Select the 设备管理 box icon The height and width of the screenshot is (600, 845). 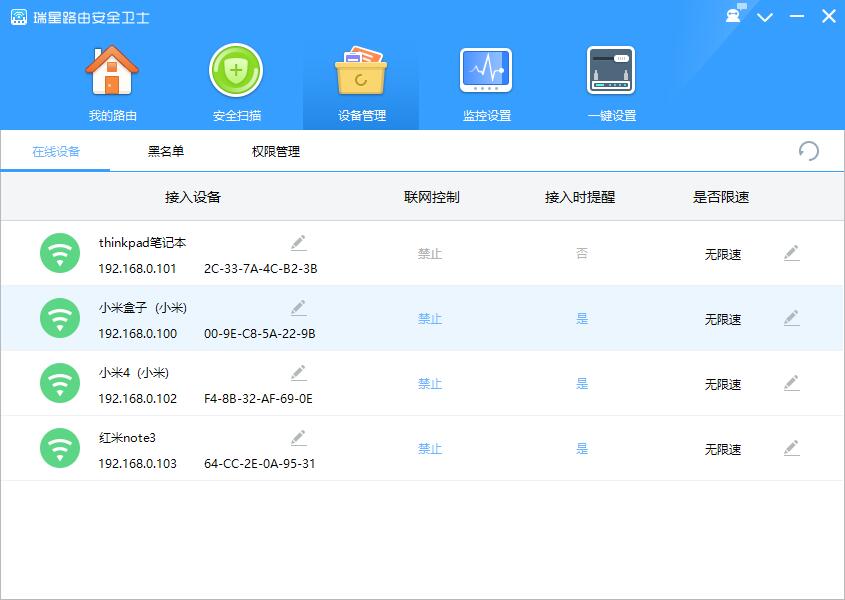click(361, 71)
